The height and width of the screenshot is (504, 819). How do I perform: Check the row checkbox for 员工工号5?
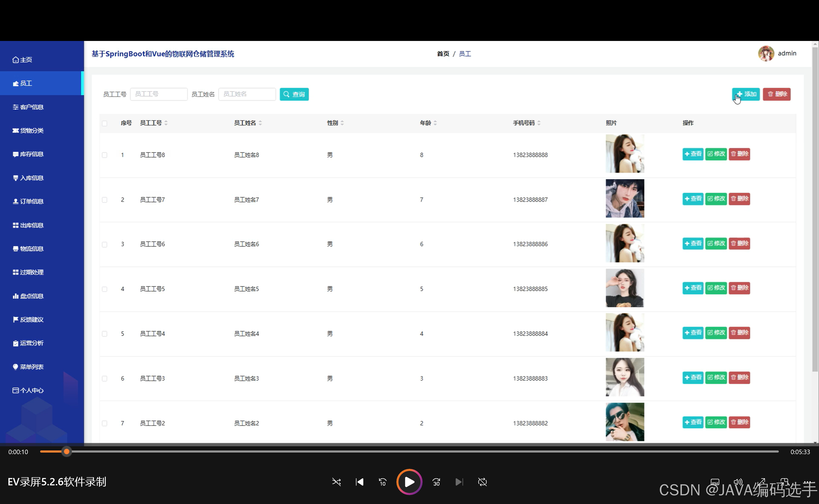pos(105,289)
